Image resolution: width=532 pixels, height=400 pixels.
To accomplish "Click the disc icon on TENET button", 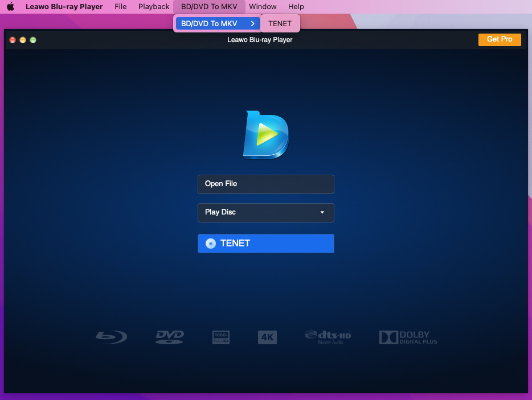I will [211, 244].
